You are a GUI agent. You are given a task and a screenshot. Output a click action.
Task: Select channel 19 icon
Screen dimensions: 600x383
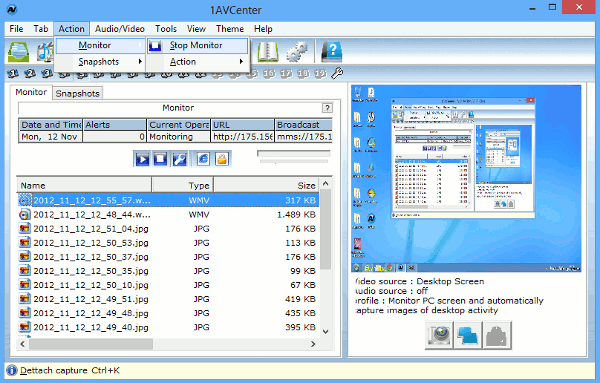pos(320,73)
